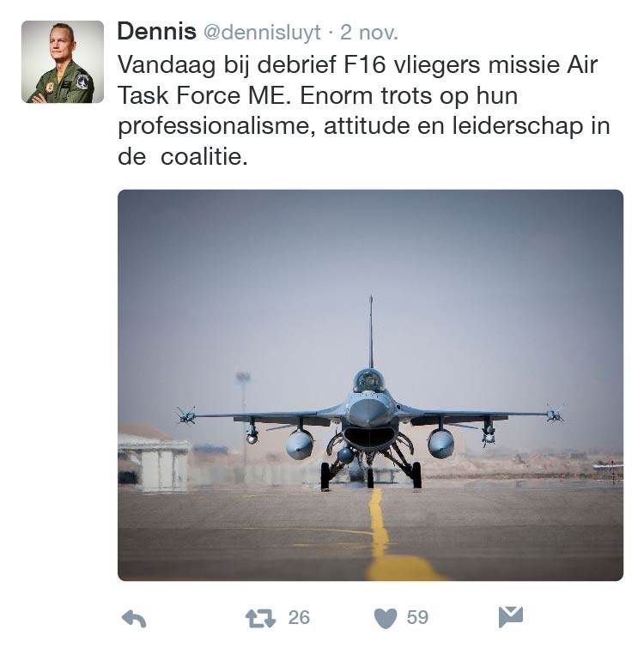Image resolution: width=644 pixels, height=648 pixels.
Task: Retweet this tweet using the retweet icon
Action: (260, 618)
